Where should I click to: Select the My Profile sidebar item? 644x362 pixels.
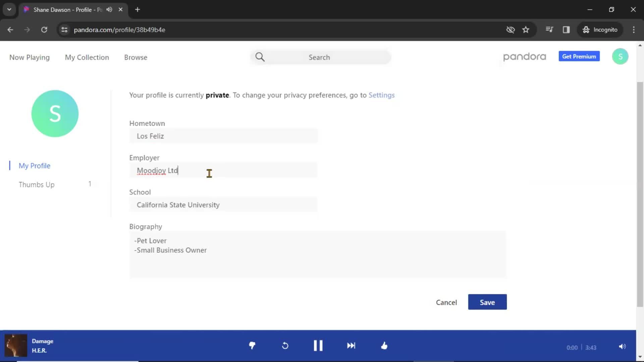[x=35, y=165]
